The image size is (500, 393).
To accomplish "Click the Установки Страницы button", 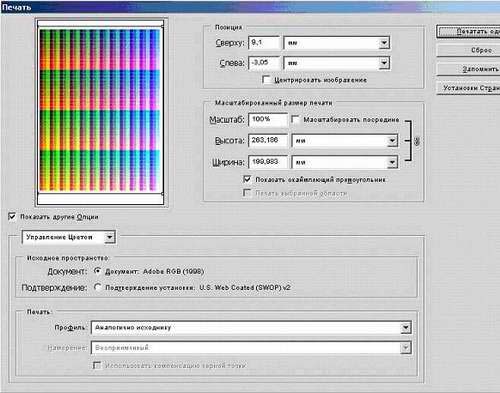I will tap(468, 88).
